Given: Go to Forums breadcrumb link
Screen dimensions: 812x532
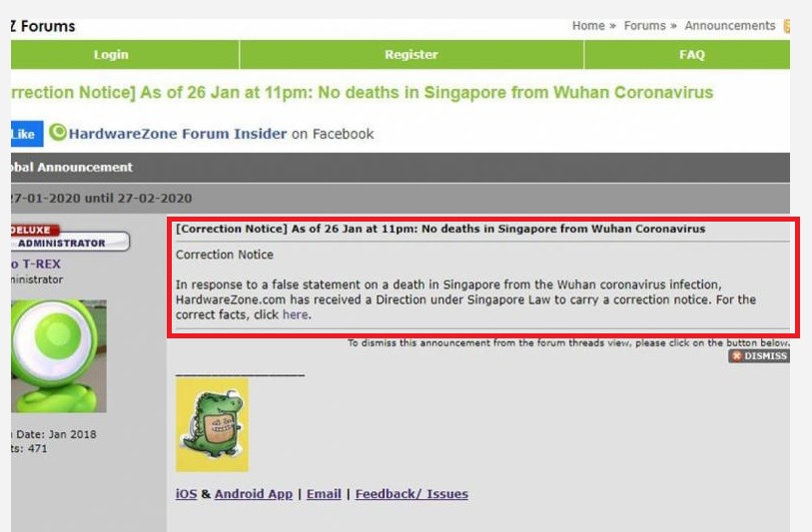Looking at the screenshot, I should [645, 26].
